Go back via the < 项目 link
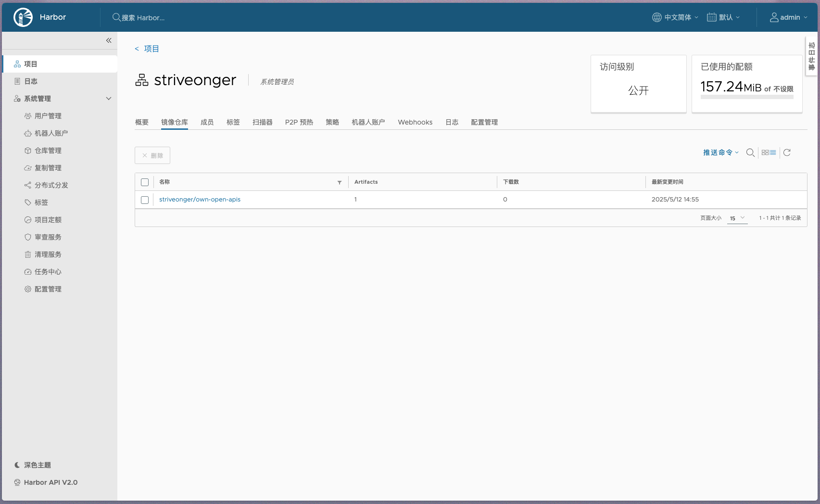The height and width of the screenshot is (504, 820). coord(147,49)
